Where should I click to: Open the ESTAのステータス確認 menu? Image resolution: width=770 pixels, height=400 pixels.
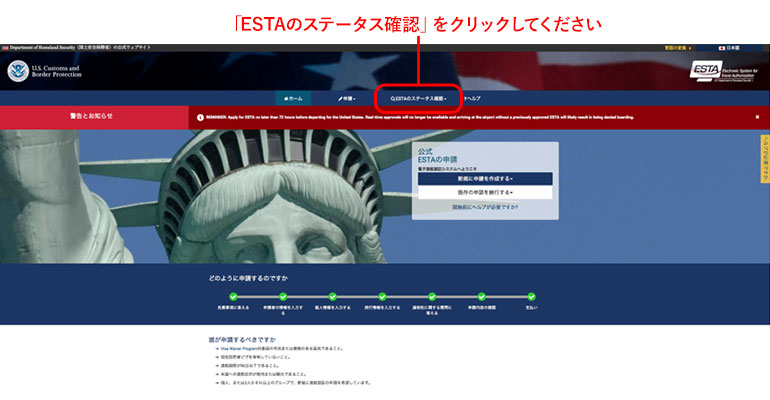[418, 99]
